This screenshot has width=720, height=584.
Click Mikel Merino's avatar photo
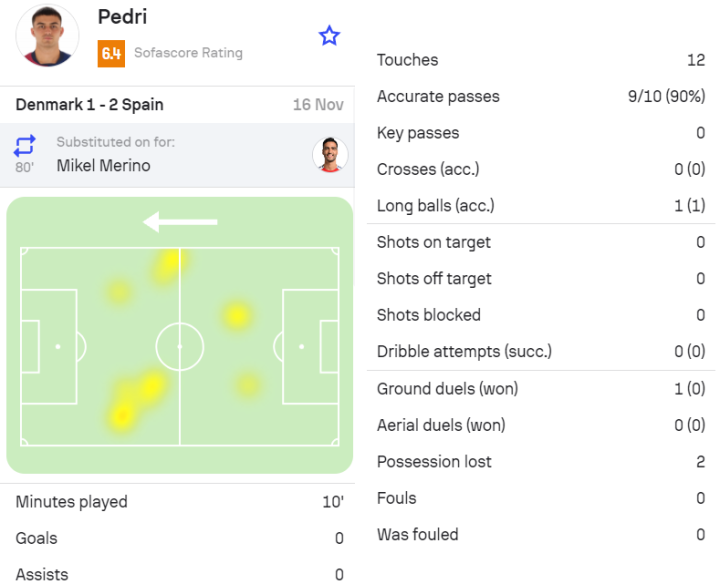pos(330,155)
